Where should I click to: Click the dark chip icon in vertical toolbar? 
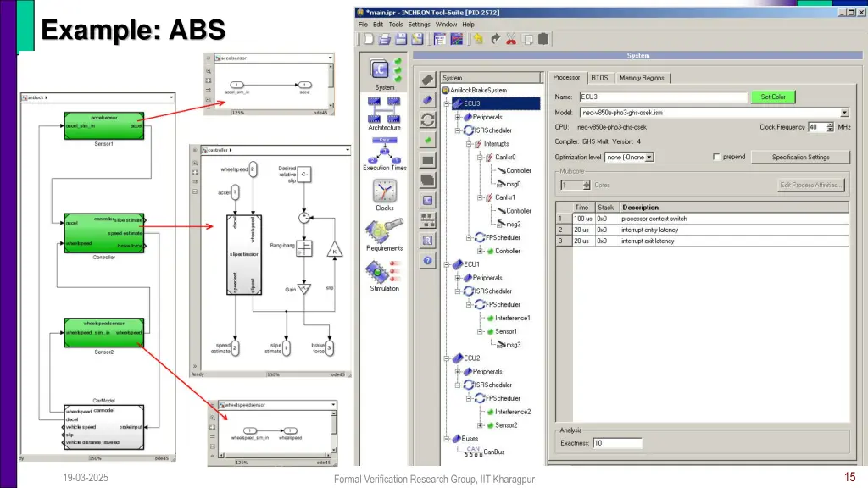click(427, 80)
